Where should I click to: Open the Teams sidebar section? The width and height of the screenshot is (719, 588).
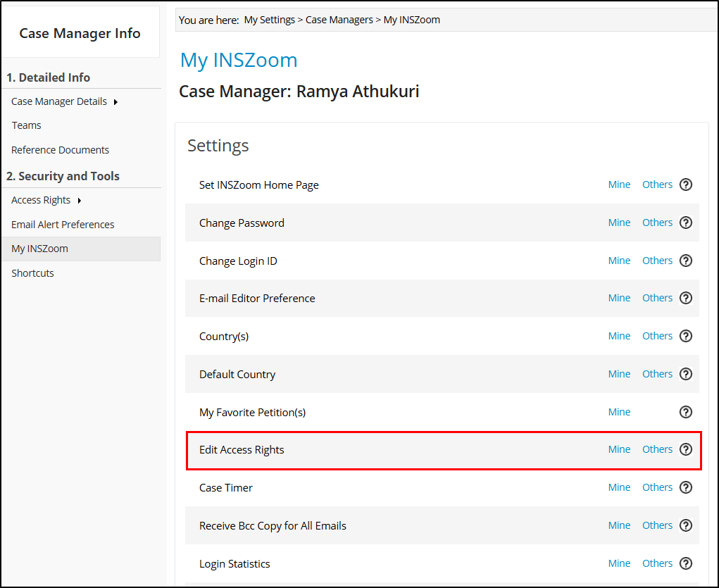26,125
